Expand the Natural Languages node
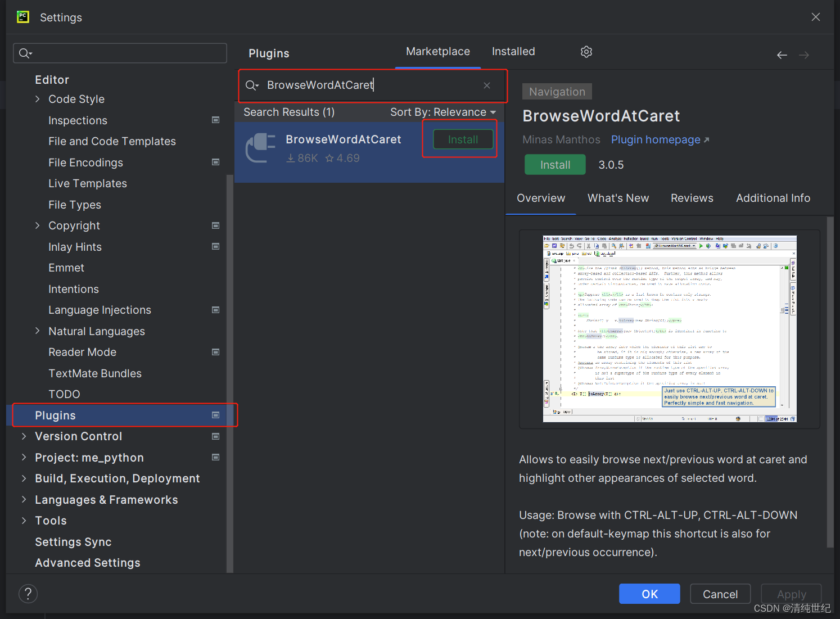 click(38, 331)
